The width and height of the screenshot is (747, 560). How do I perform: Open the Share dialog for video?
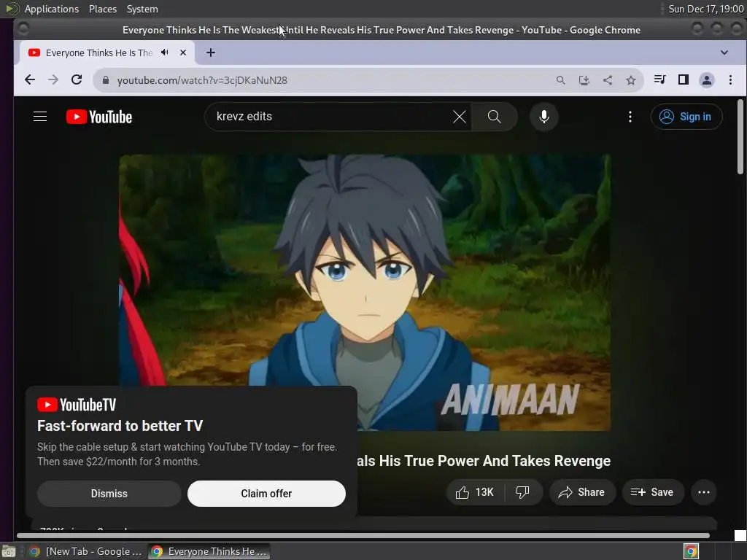coord(582,492)
